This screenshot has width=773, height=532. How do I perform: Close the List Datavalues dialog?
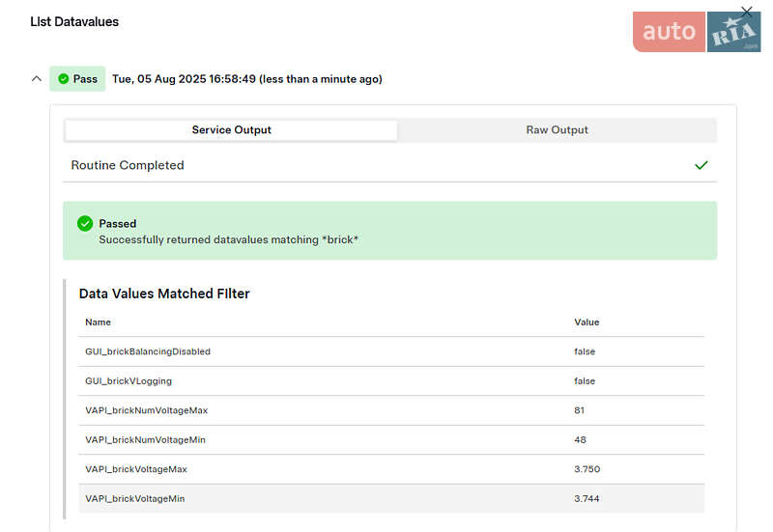[x=746, y=12]
